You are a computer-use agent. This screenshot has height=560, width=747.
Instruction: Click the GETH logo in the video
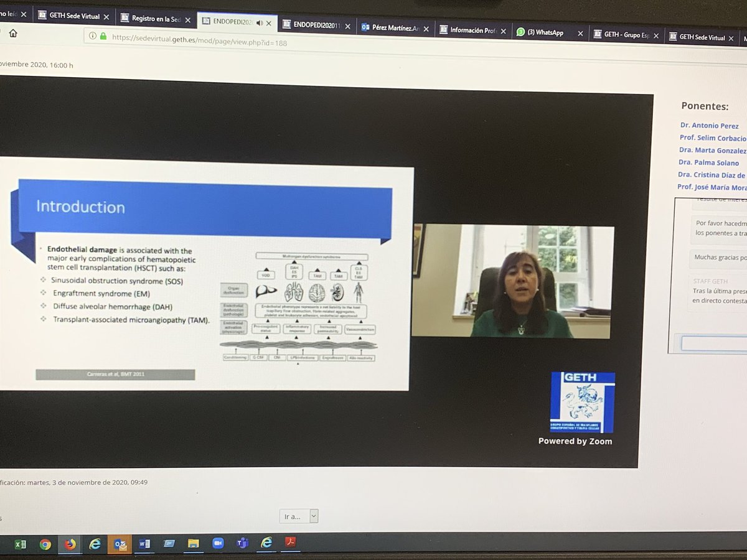pos(582,402)
